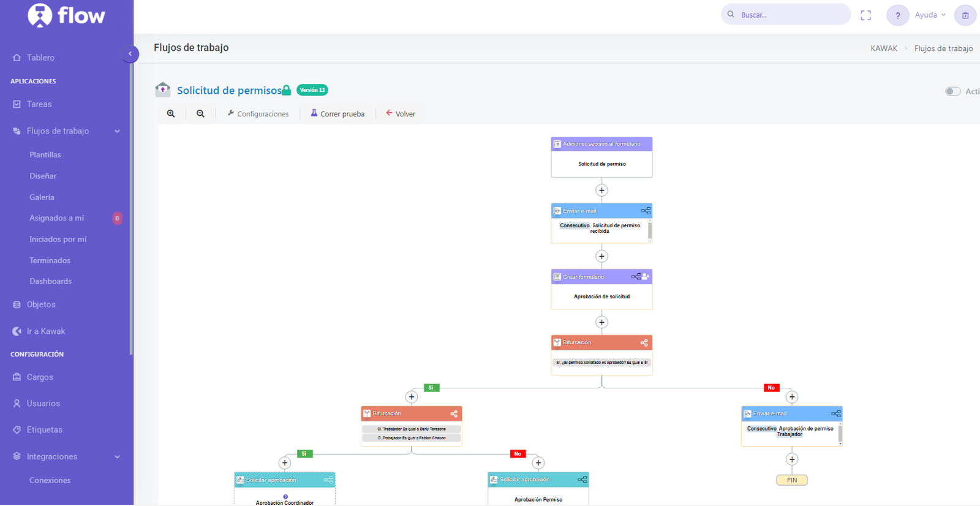The height and width of the screenshot is (506, 980).
Task: Collapse the sidebar with arrow button
Action: click(x=130, y=54)
